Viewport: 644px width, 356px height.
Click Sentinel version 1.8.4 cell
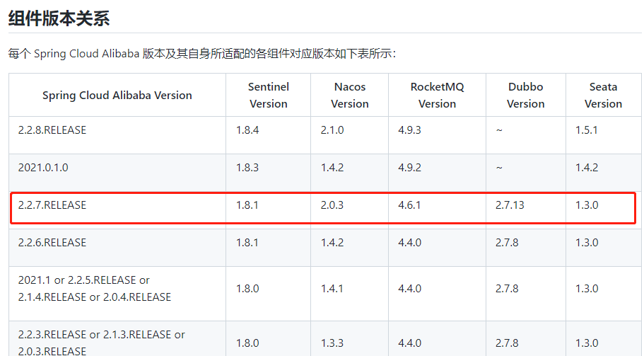point(247,130)
